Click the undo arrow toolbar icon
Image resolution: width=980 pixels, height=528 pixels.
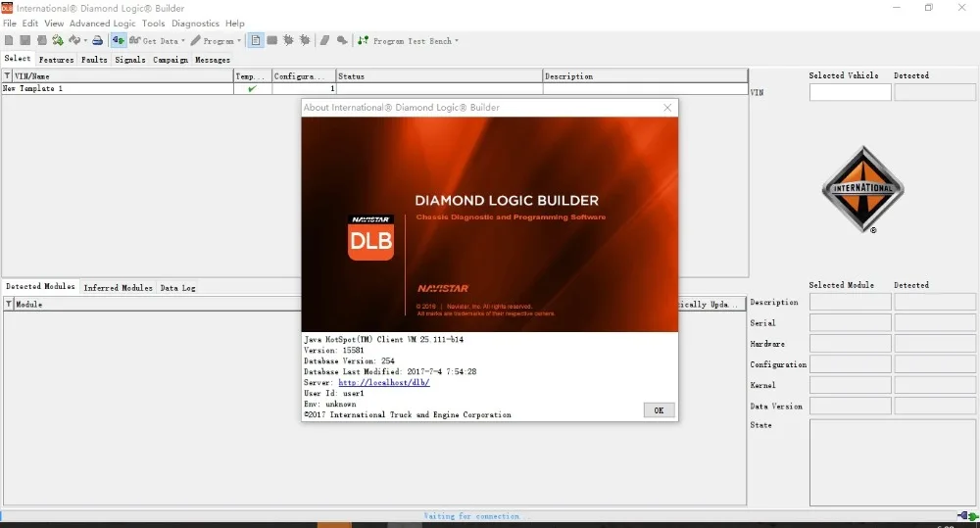click(74, 40)
